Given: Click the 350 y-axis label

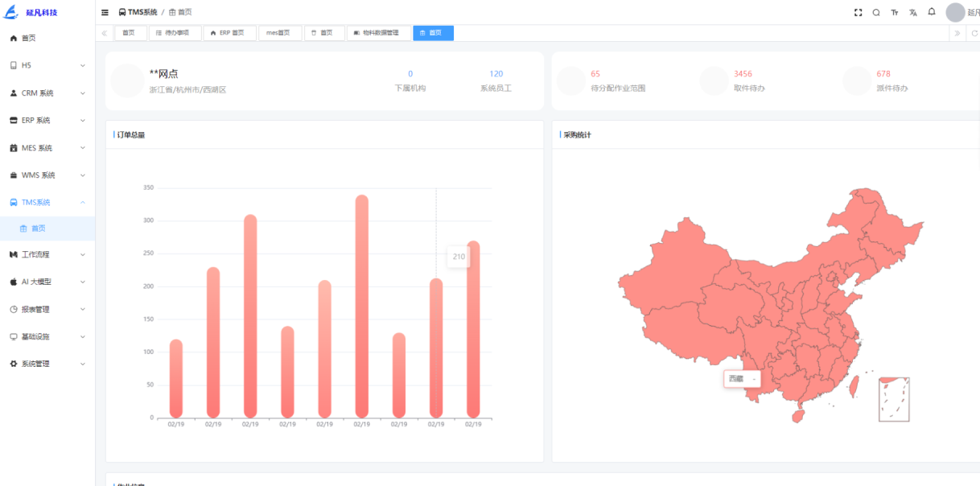Looking at the screenshot, I should (148, 187).
